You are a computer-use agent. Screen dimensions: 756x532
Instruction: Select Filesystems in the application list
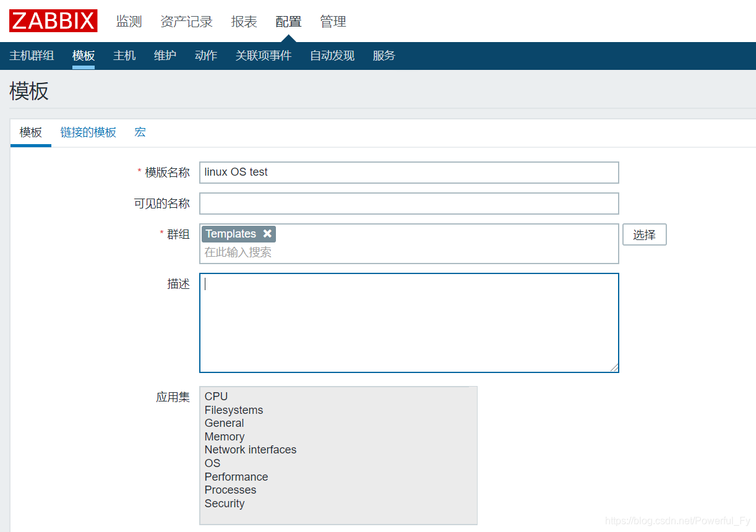coord(234,410)
